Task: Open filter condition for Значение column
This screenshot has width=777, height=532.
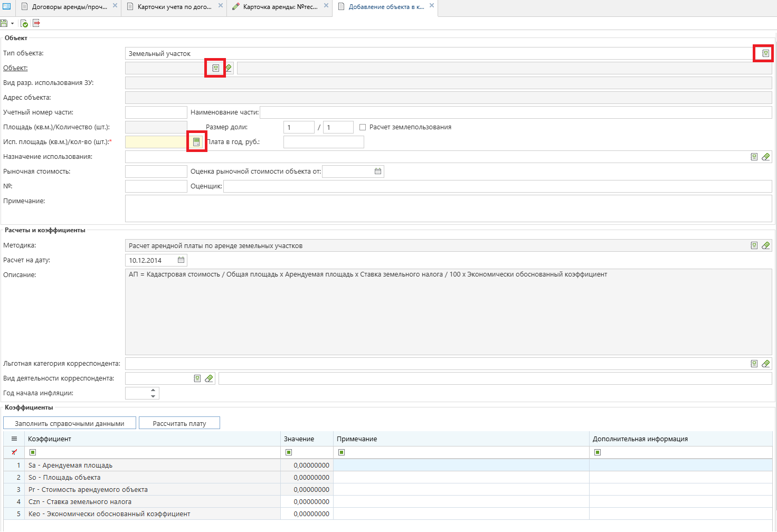Action: pos(289,452)
